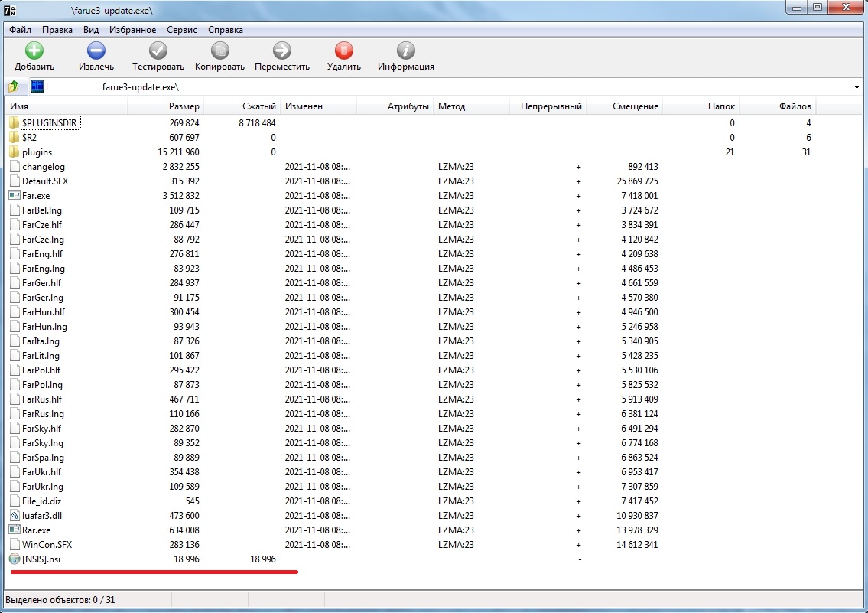This screenshot has width=868, height=613.
Task: Sort by the Размер column header
Action: click(x=165, y=106)
